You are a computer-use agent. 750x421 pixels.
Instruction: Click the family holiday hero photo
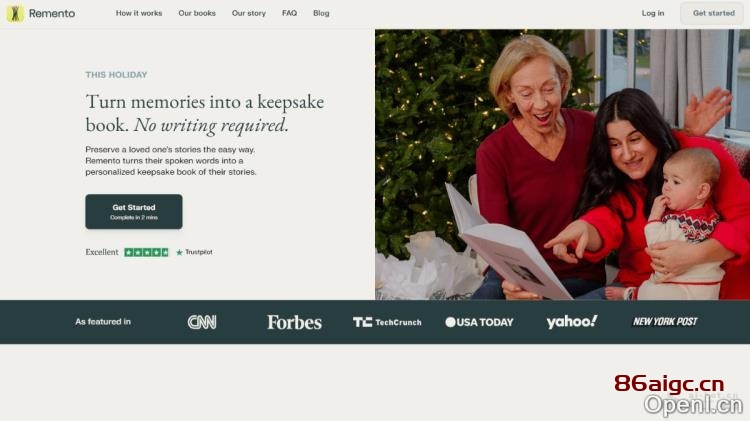click(562, 165)
